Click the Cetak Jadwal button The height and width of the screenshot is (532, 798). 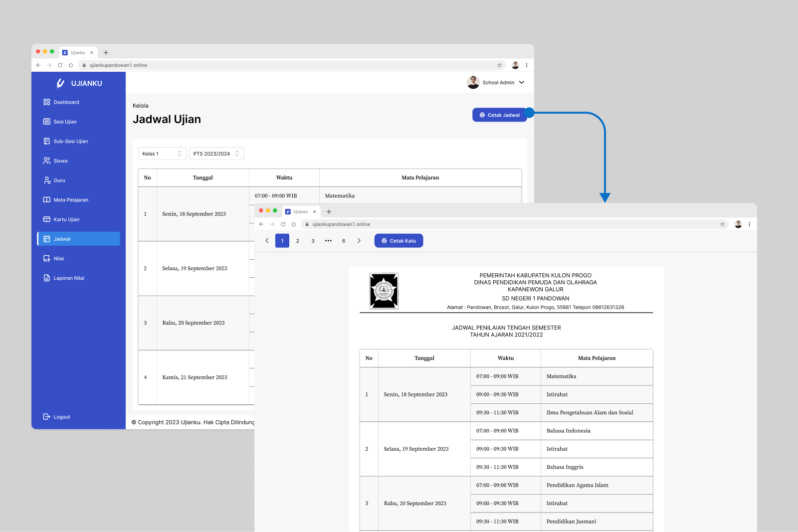point(499,115)
